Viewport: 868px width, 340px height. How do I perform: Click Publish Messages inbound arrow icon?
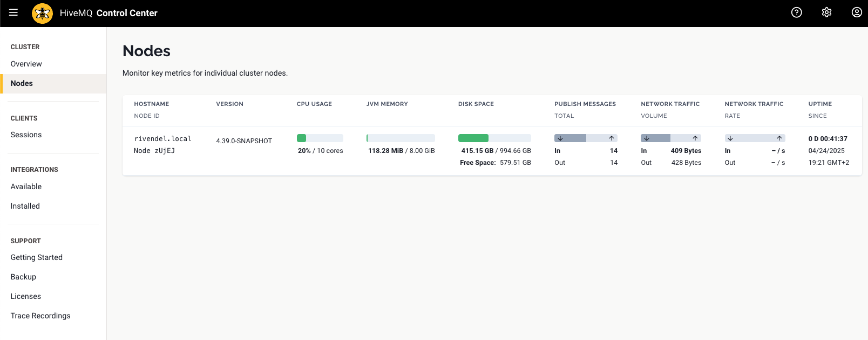(x=560, y=138)
